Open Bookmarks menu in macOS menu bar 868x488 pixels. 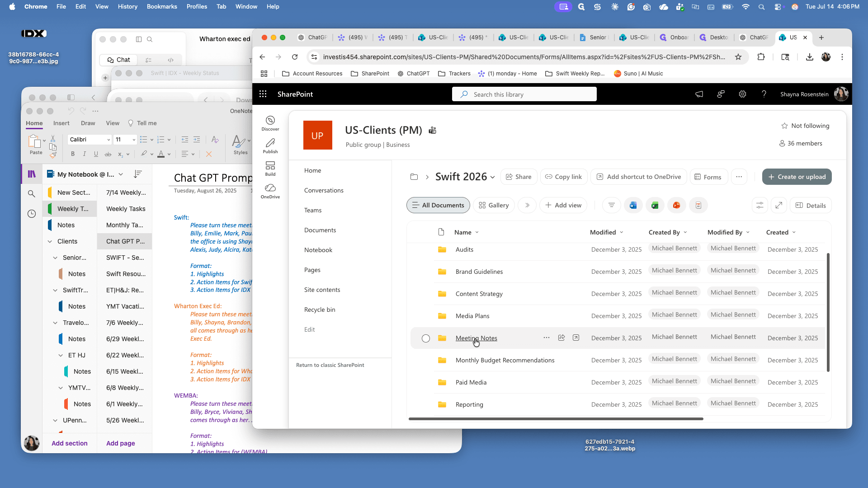pos(162,6)
